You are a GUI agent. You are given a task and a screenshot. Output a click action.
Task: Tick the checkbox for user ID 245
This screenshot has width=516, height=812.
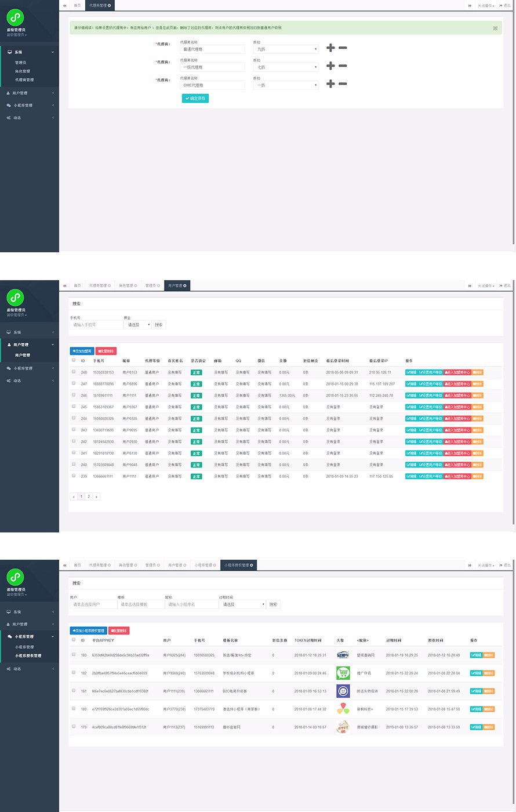tap(74, 407)
